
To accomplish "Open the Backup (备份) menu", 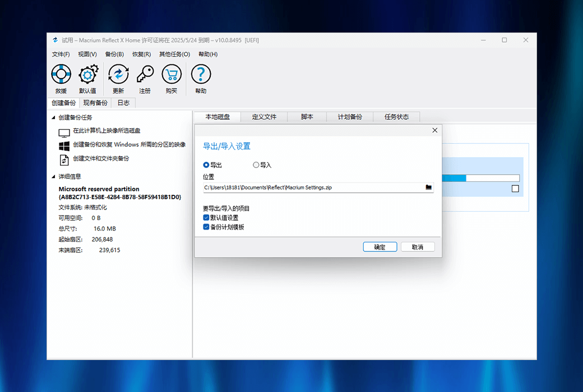I will 114,54.
